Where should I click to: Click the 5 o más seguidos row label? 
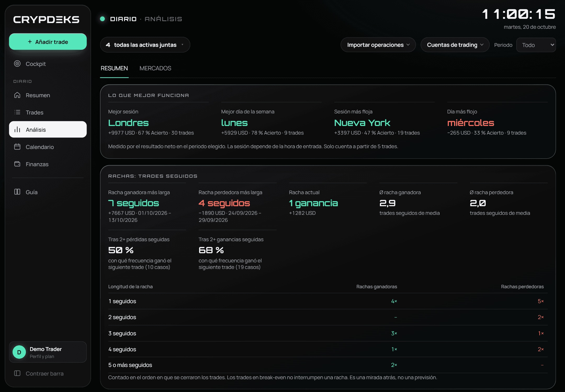point(130,365)
